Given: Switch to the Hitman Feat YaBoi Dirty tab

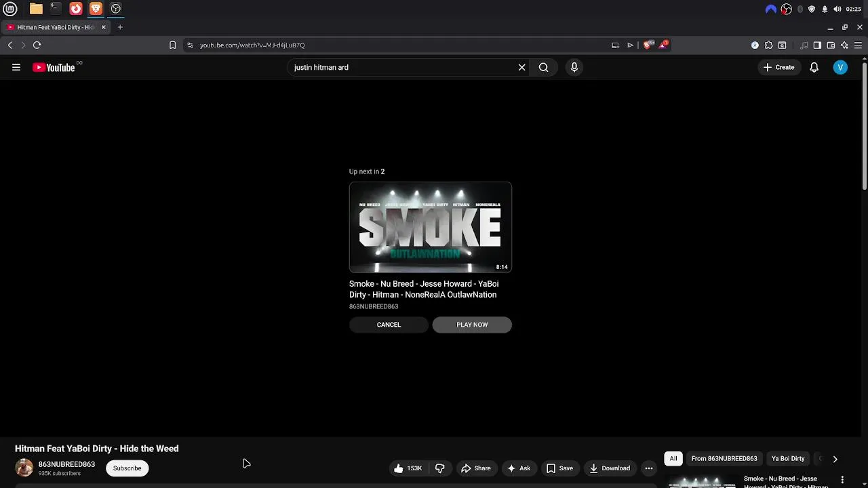Looking at the screenshot, I should (56, 27).
